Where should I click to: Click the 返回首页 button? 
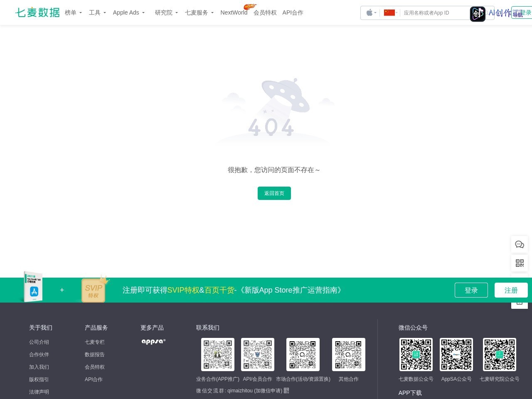274,193
